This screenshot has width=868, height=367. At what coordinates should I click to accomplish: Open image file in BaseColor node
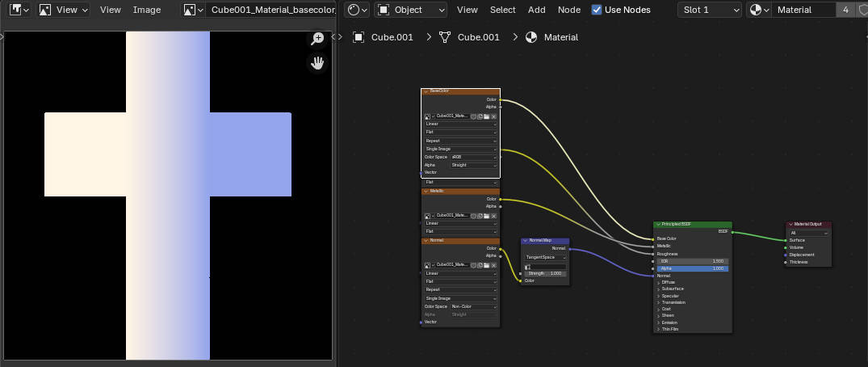click(x=487, y=116)
